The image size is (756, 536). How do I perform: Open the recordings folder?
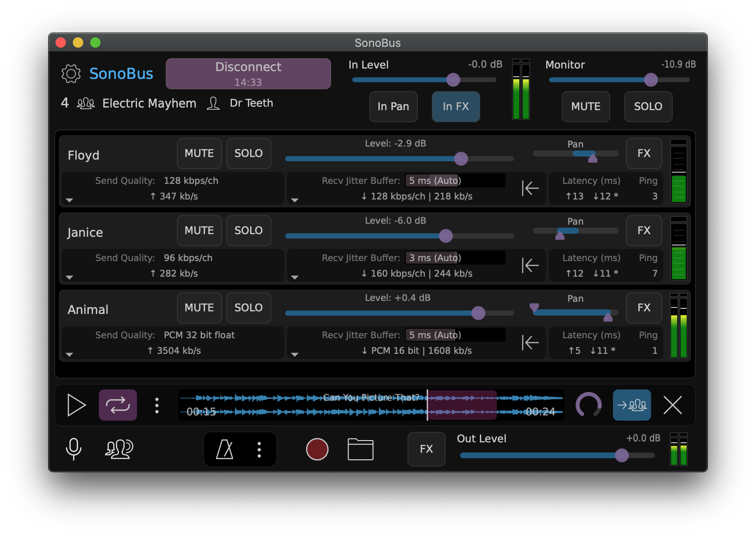coord(361,449)
